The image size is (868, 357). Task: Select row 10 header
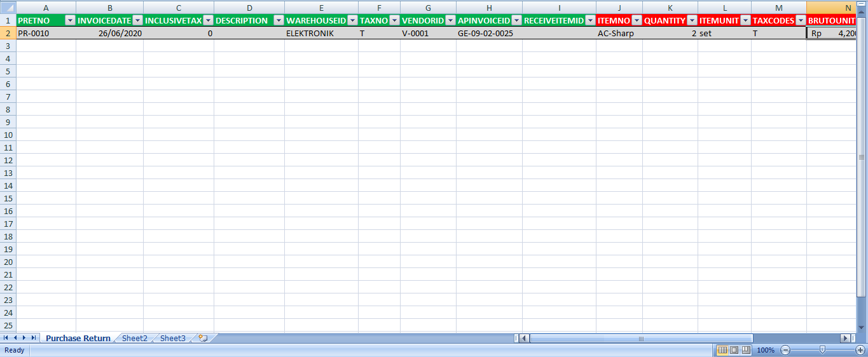pos(8,135)
